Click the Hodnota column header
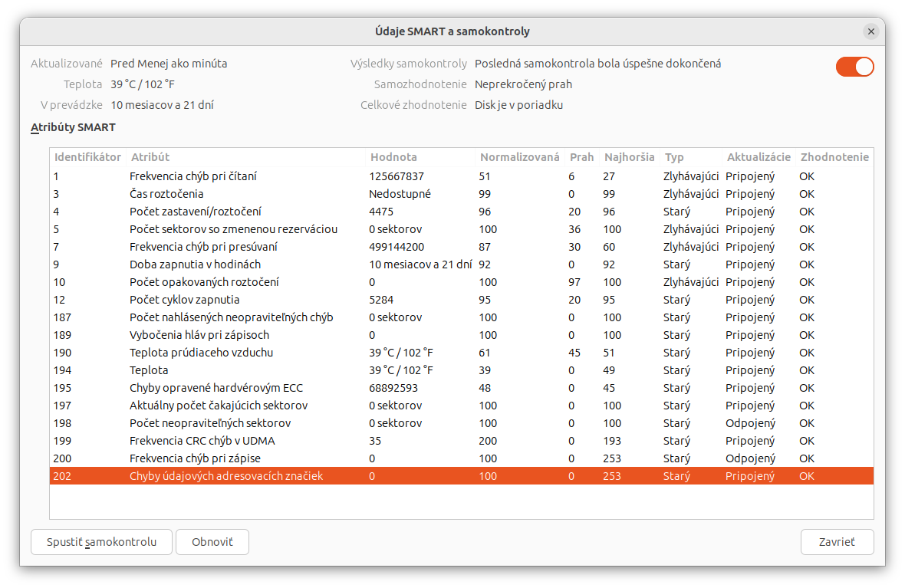Screen dimensions: 905x588 (x=393, y=157)
